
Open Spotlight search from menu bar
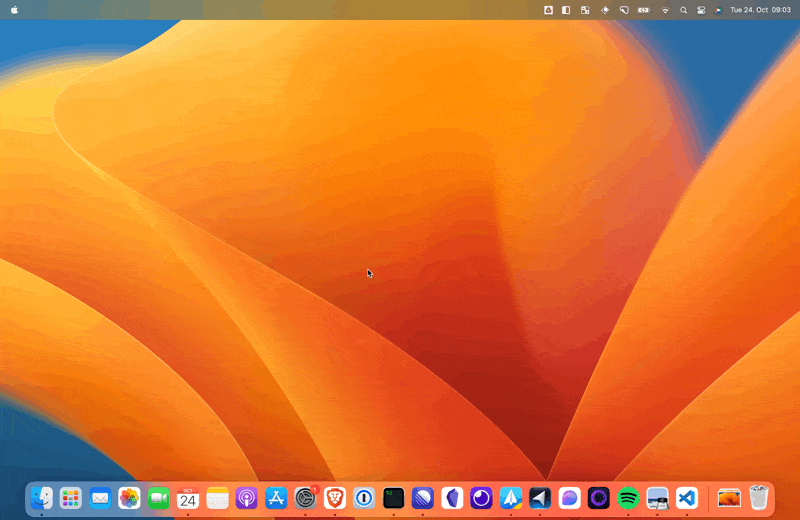683,9
